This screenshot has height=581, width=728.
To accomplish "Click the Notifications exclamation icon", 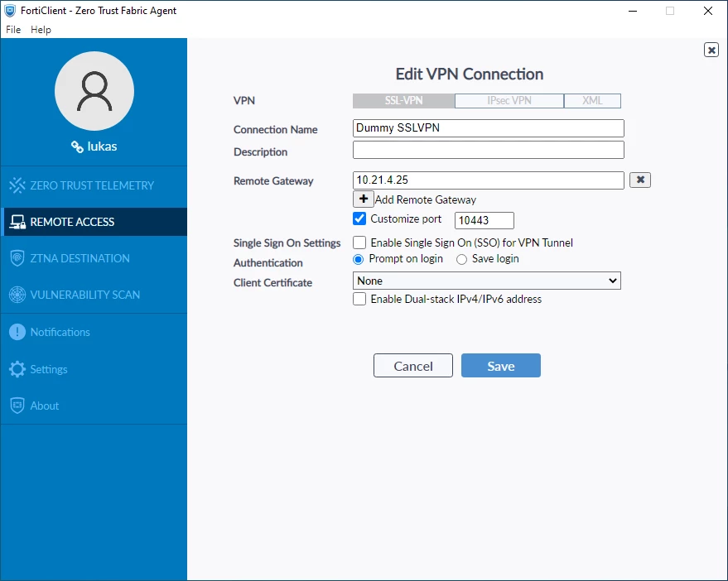I will (17, 332).
